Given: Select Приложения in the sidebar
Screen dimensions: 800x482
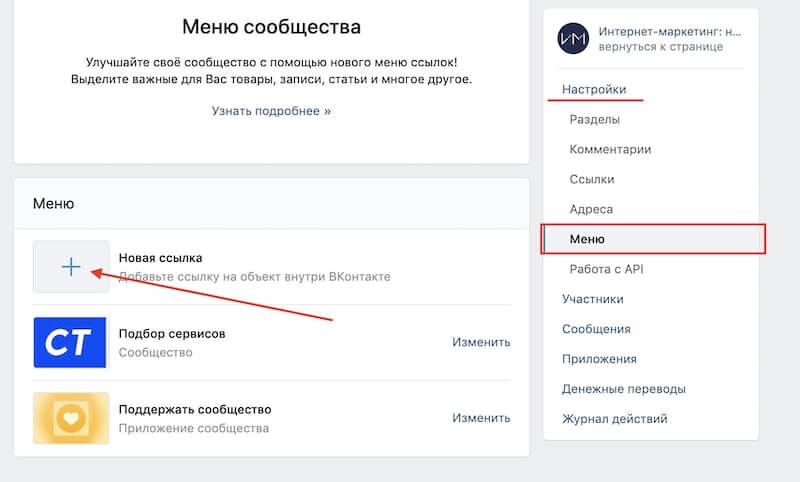Looking at the screenshot, I should click(x=599, y=359).
